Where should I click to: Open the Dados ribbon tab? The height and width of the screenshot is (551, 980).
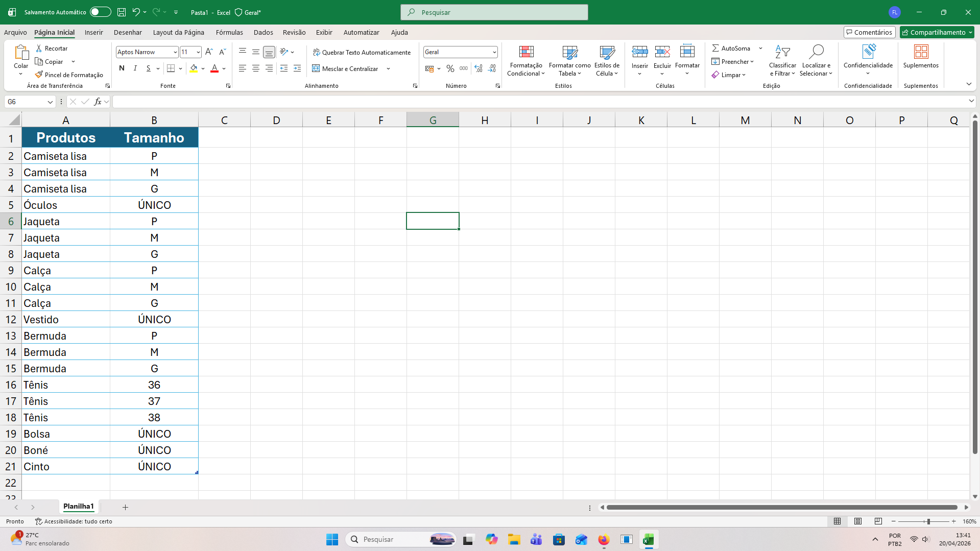point(263,32)
